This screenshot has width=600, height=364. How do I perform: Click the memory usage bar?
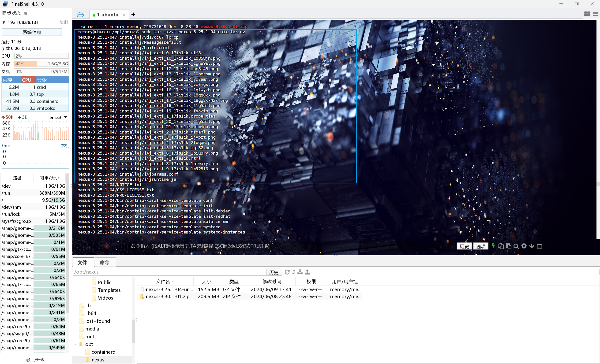[41, 64]
